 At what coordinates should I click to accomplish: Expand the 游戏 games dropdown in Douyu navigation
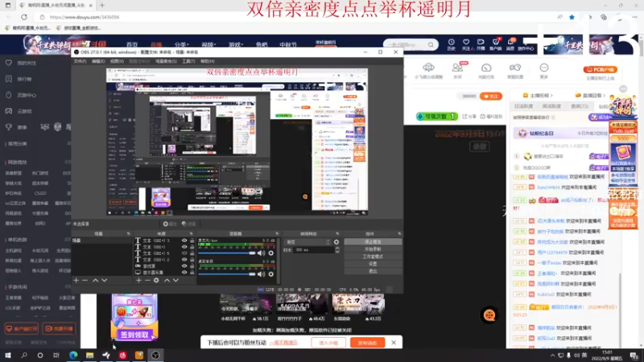tap(236, 44)
